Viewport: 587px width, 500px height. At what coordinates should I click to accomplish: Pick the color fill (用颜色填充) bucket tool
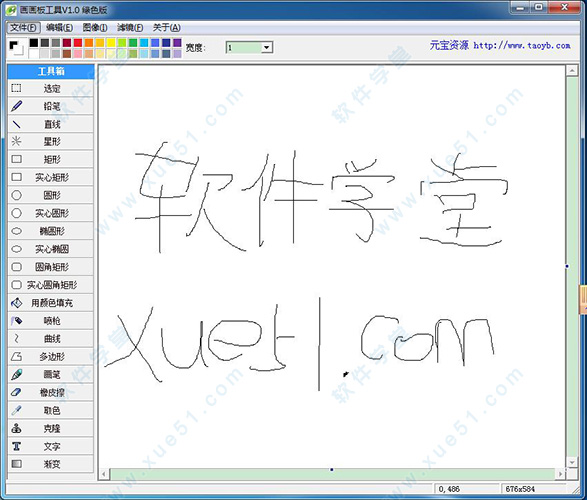click(51, 303)
